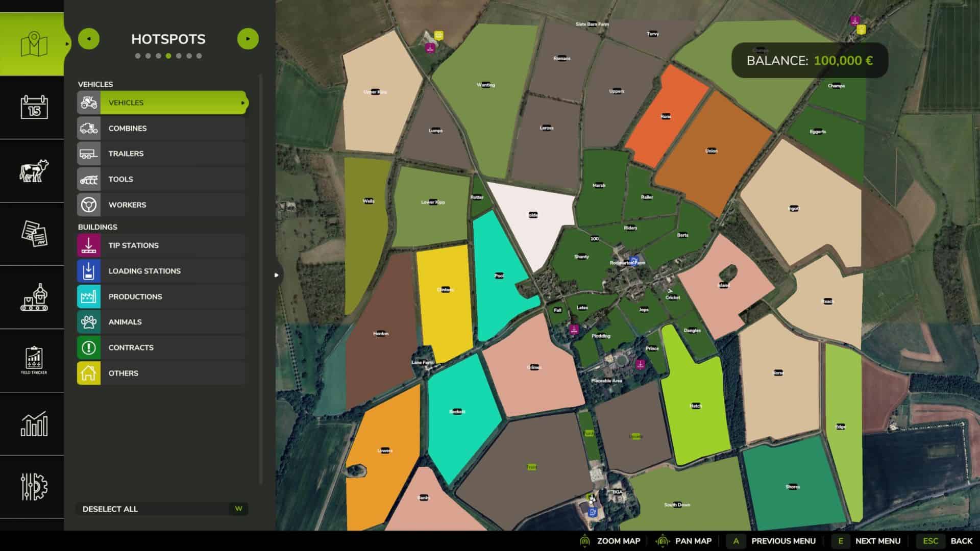Open the statistics bar-chart sidebar icon
This screenshot has width=980, height=551.
click(x=34, y=423)
